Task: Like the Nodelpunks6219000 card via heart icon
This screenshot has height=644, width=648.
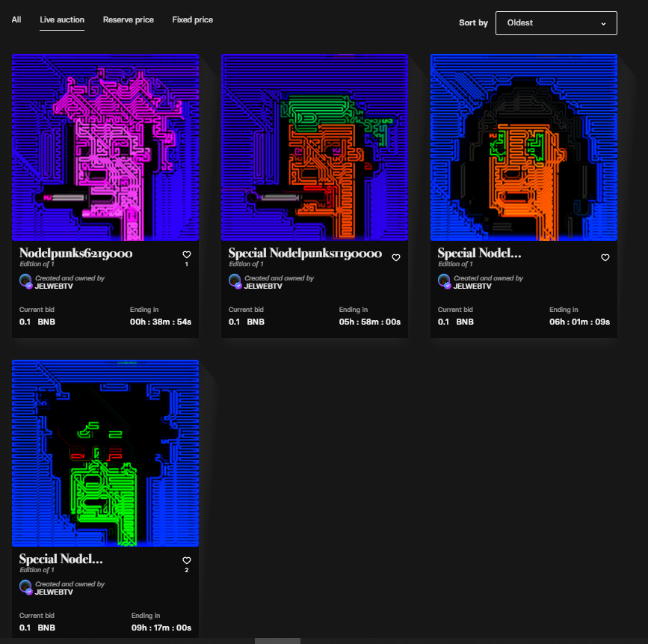Action: point(187,254)
